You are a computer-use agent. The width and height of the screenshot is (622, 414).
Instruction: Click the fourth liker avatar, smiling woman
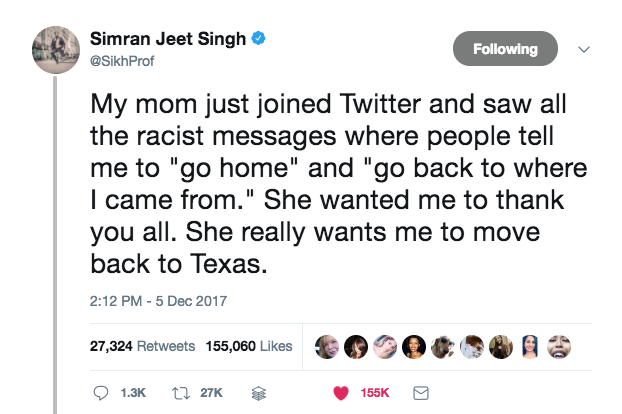(x=413, y=347)
